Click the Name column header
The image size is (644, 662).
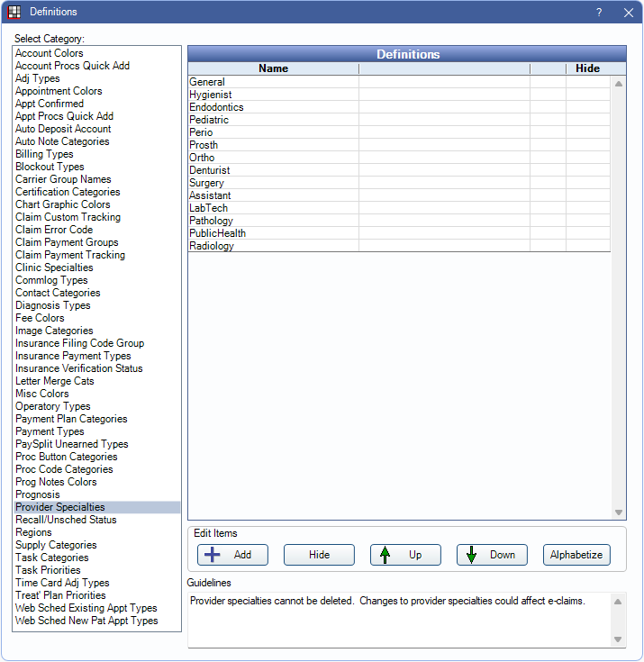coord(273,68)
